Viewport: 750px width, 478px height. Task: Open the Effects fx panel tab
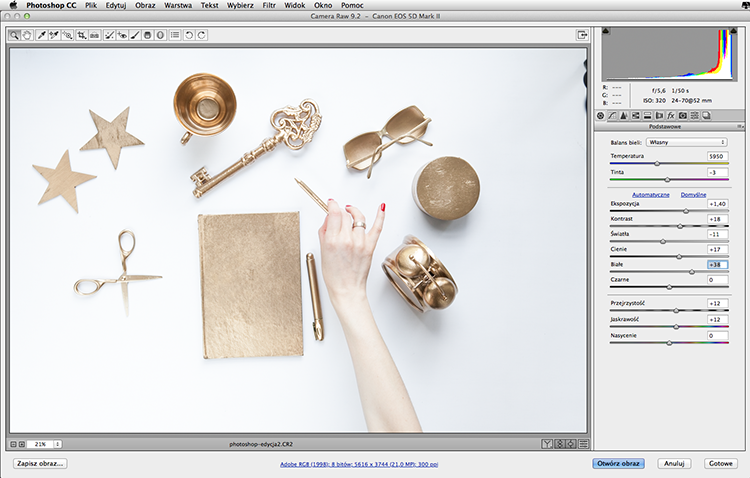tap(671, 115)
